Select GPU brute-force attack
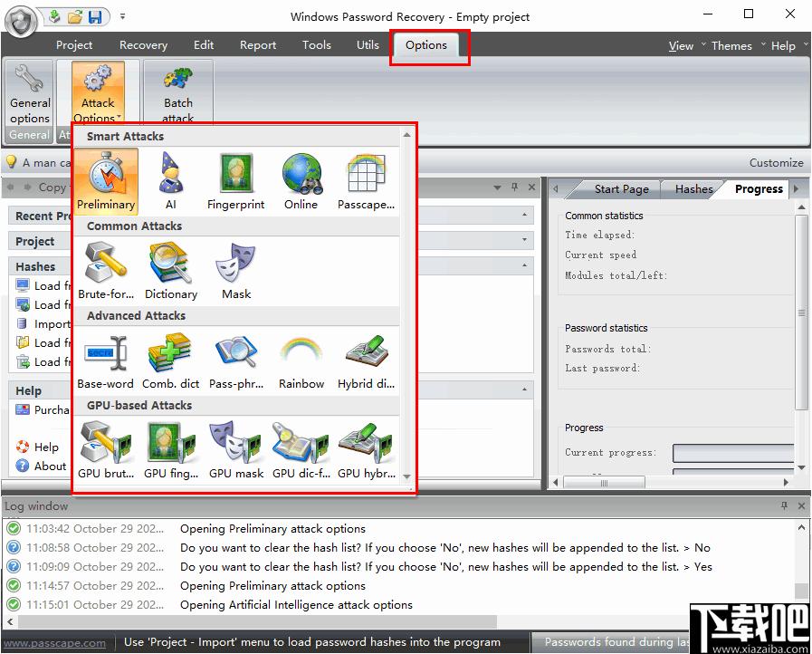Viewport: 812px width, 654px height. 106,450
